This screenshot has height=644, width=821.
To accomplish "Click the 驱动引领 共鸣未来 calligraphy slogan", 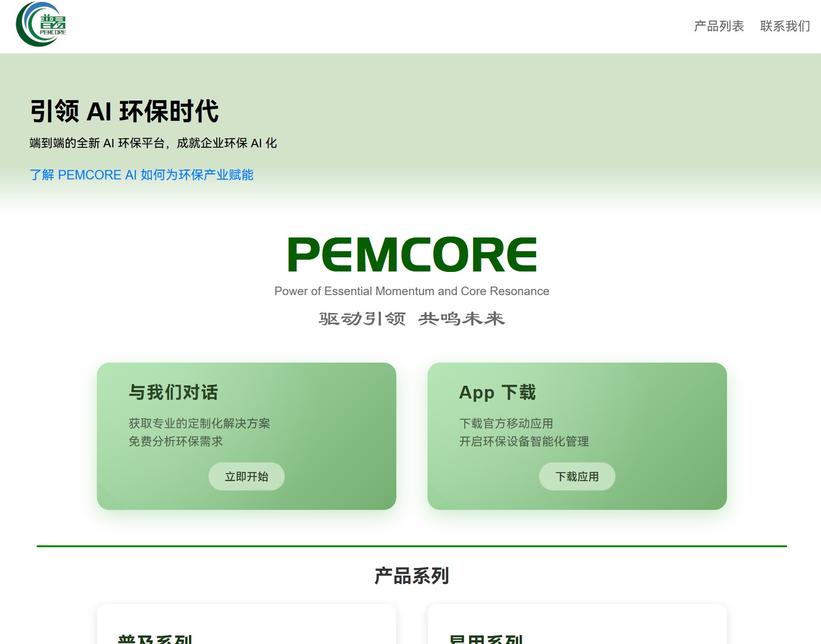I will [411, 319].
